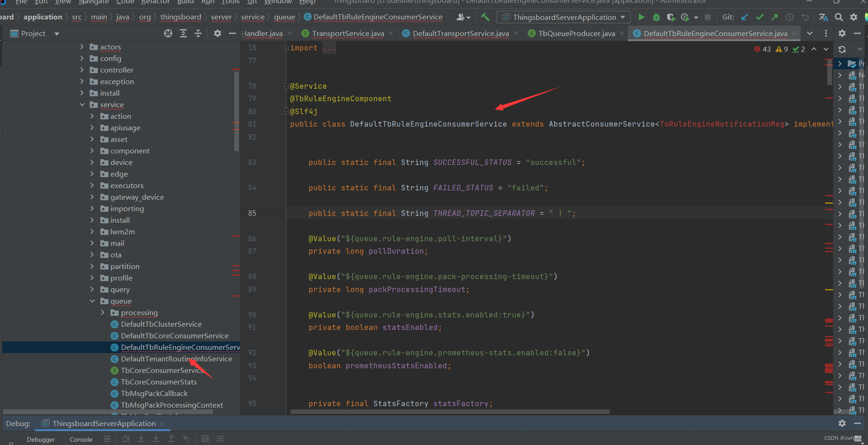Switch to the TbQueueProducer.java tab
This screenshot has width=868, height=445.
tap(577, 33)
